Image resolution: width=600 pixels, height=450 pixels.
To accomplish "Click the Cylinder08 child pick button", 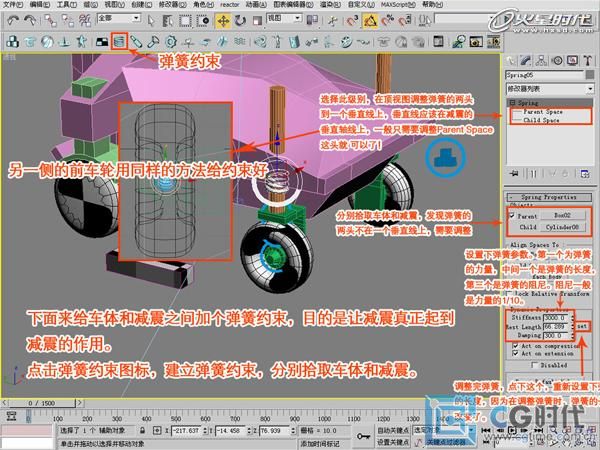I will point(562,227).
